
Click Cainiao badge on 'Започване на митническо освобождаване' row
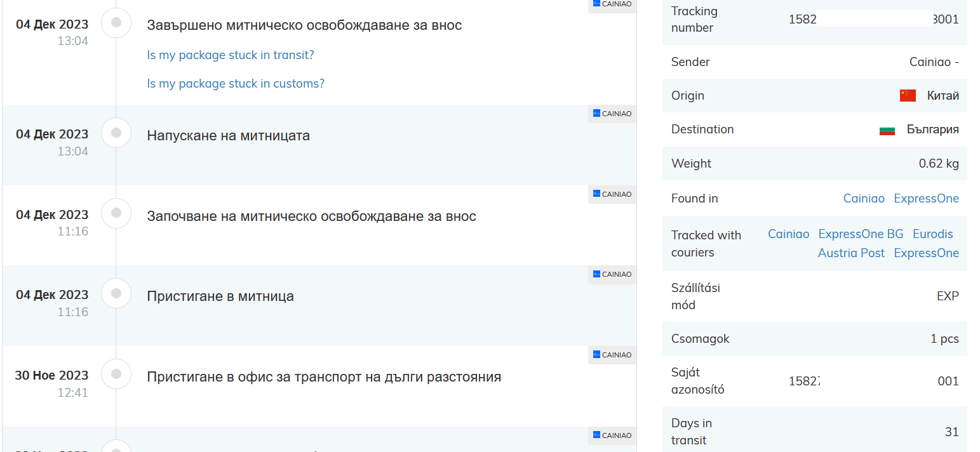coord(612,194)
